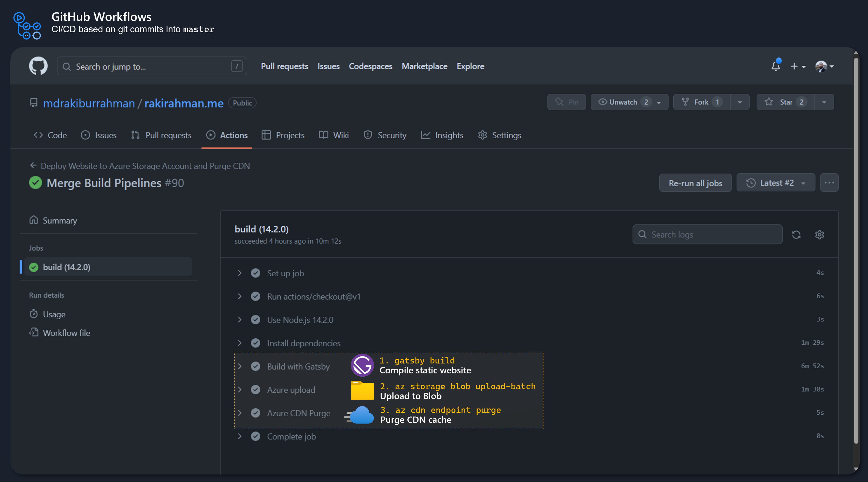Click the plus icon to create new
The height and width of the screenshot is (482, 868).
(795, 66)
